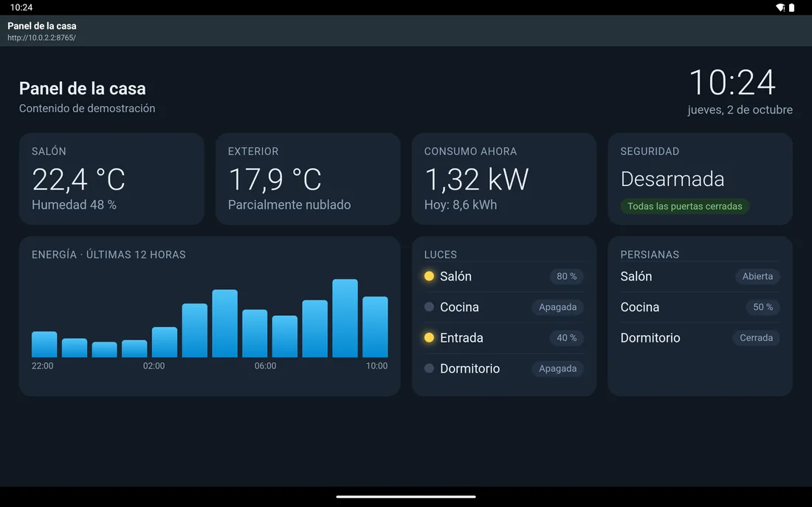812x507 pixels.
Task: Select the Dormitorio row label in Luces
Action: click(469, 368)
